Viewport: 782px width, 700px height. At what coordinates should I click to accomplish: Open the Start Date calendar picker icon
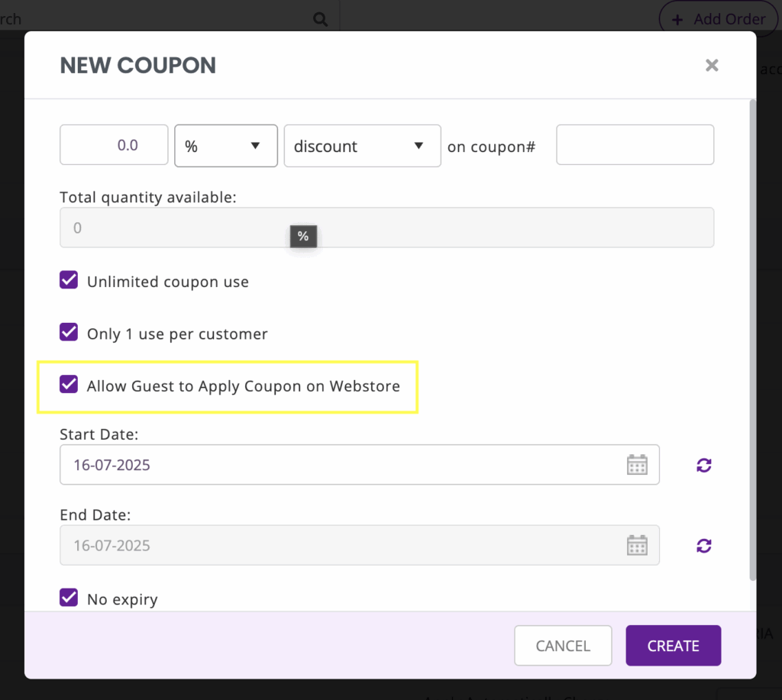click(x=637, y=465)
